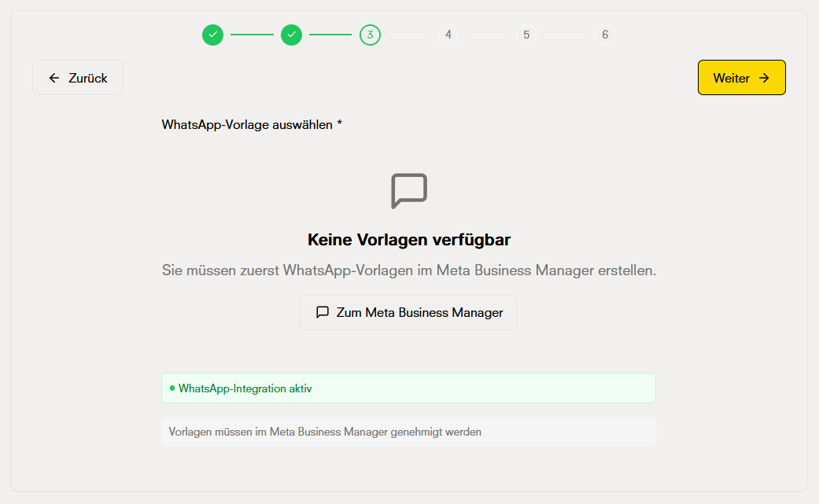
Task: Click the first completed step checkmark
Action: 212,35
